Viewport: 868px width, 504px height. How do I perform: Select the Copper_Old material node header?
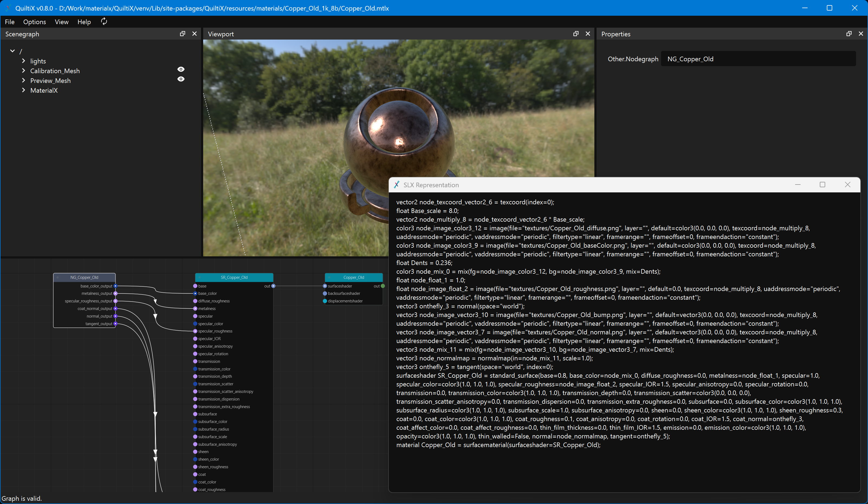point(354,277)
